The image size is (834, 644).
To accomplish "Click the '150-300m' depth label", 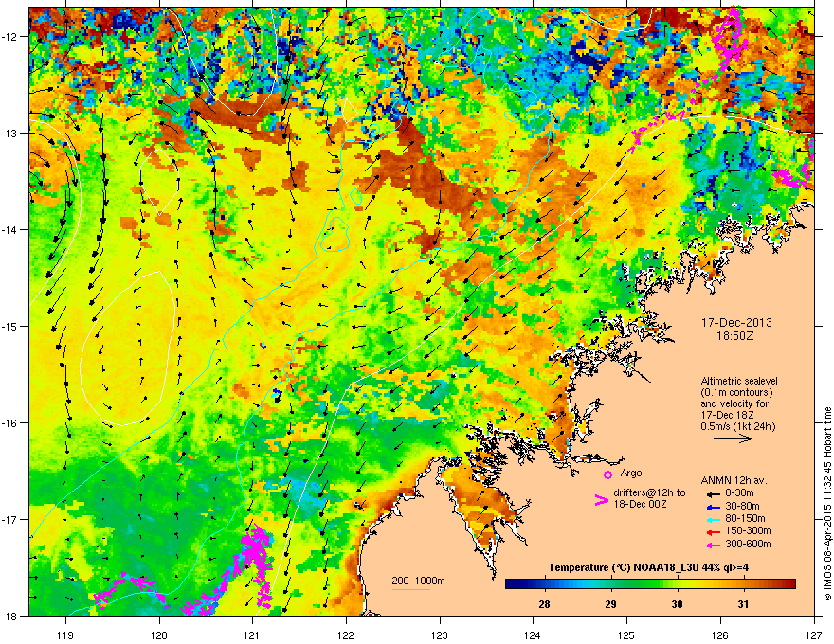I will coord(748,530).
